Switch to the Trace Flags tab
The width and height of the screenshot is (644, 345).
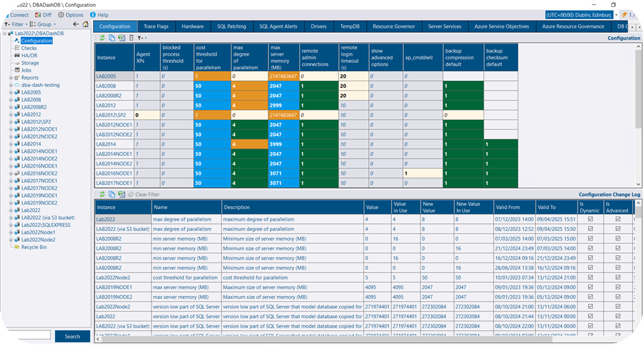pyautogui.click(x=156, y=26)
